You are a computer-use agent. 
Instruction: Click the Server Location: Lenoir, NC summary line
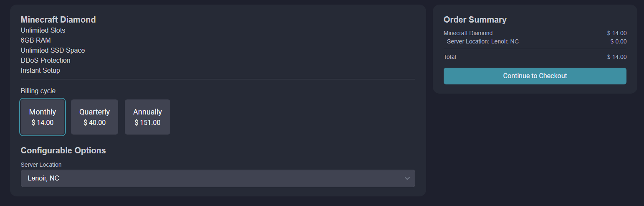tap(482, 41)
